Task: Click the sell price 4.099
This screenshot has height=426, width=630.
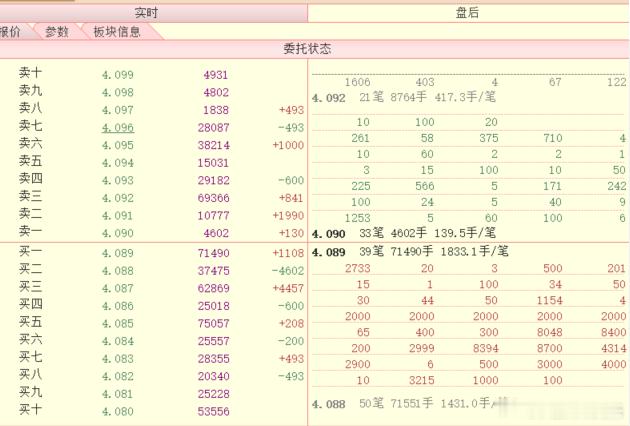Action: [x=118, y=75]
